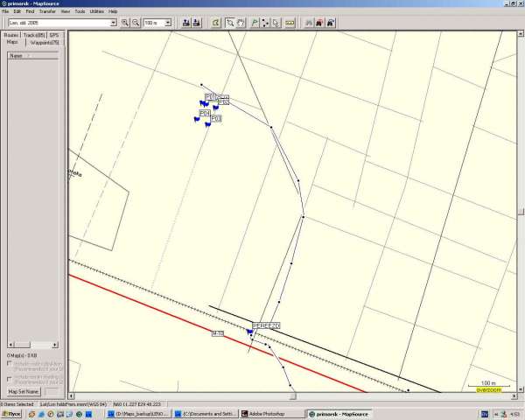Open the Transfer menu

47,11
